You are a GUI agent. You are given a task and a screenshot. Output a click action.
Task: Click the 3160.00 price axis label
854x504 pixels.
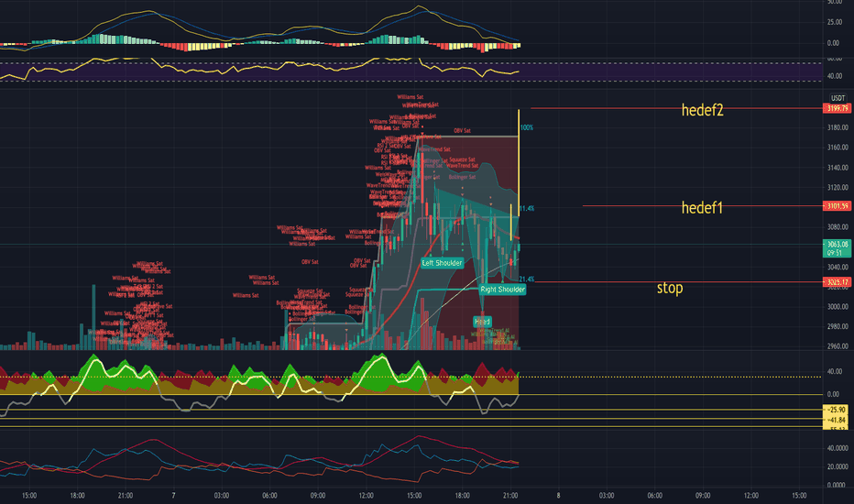838,148
